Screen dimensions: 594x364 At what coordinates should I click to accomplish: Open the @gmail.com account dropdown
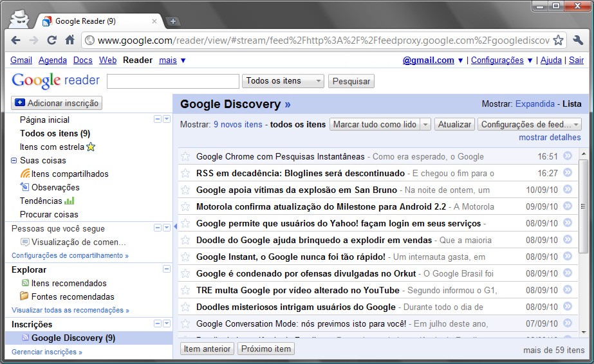click(460, 60)
